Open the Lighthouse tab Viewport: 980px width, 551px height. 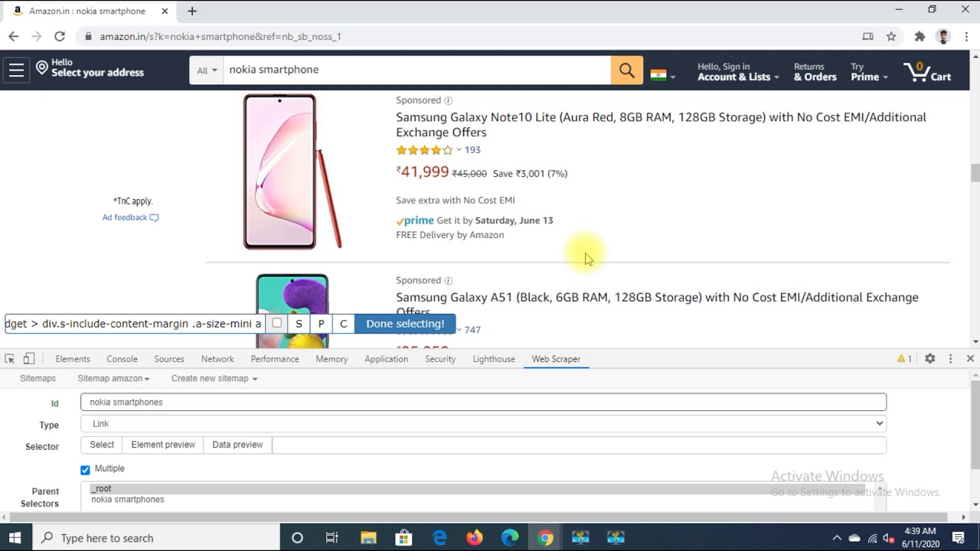[494, 359]
